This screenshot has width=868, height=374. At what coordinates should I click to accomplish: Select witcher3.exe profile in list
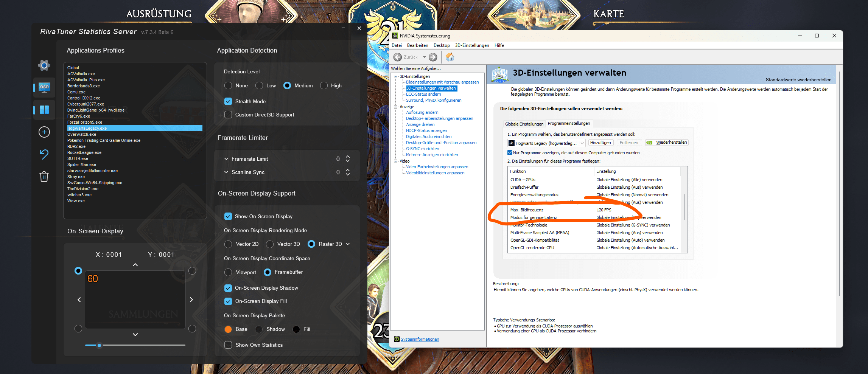point(79,195)
